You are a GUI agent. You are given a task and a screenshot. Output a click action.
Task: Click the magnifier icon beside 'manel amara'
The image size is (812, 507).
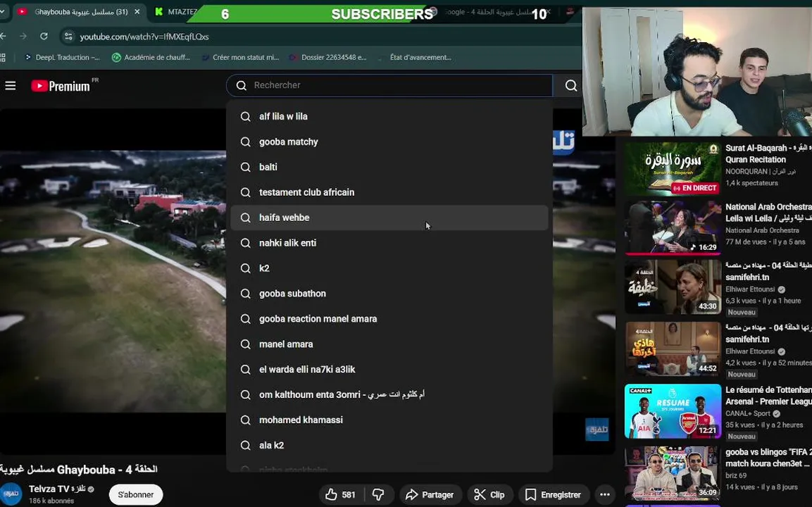[x=246, y=344]
